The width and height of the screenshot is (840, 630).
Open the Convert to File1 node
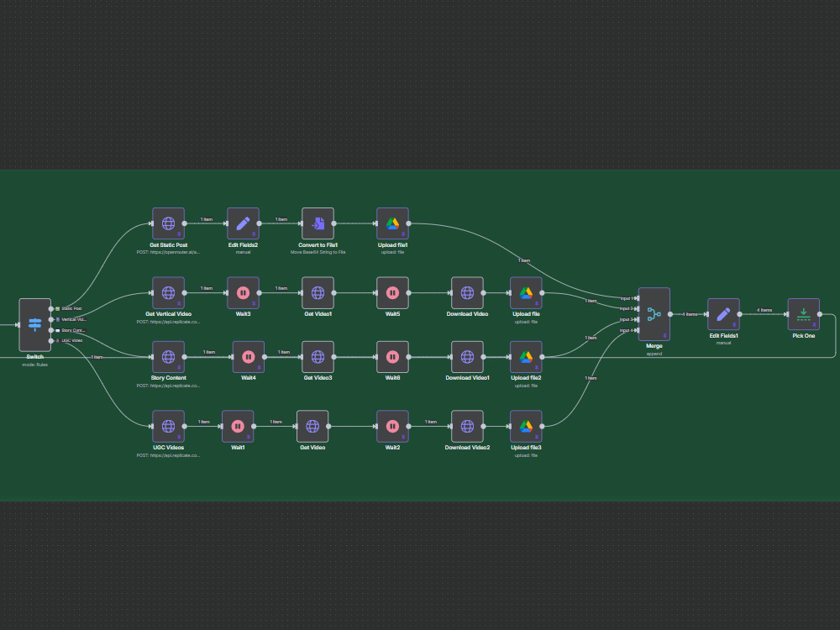click(x=318, y=223)
